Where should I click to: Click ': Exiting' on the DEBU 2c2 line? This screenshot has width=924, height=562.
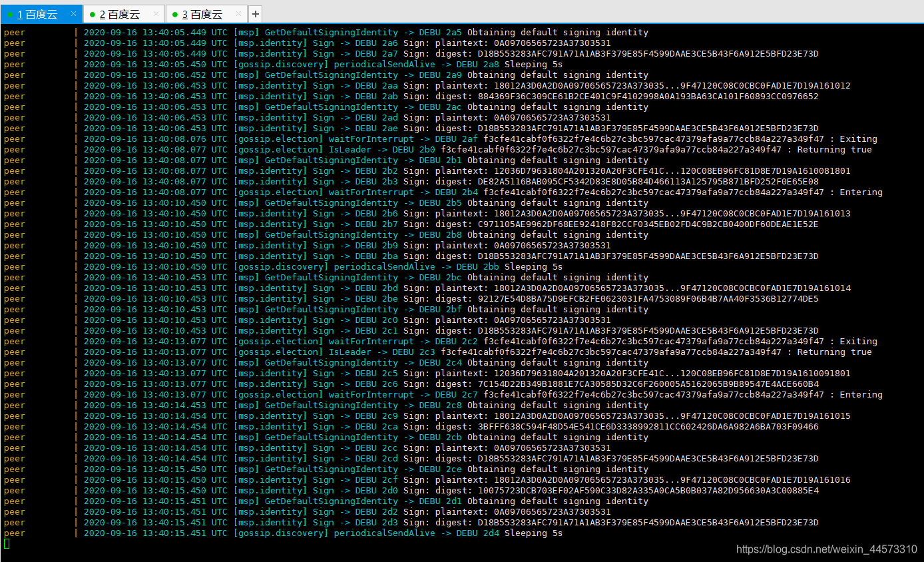pyautogui.click(x=853, y=341)
